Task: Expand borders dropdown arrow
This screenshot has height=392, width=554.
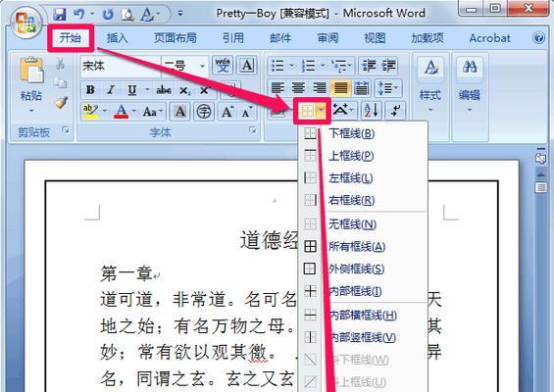Action: pos(322,112)
